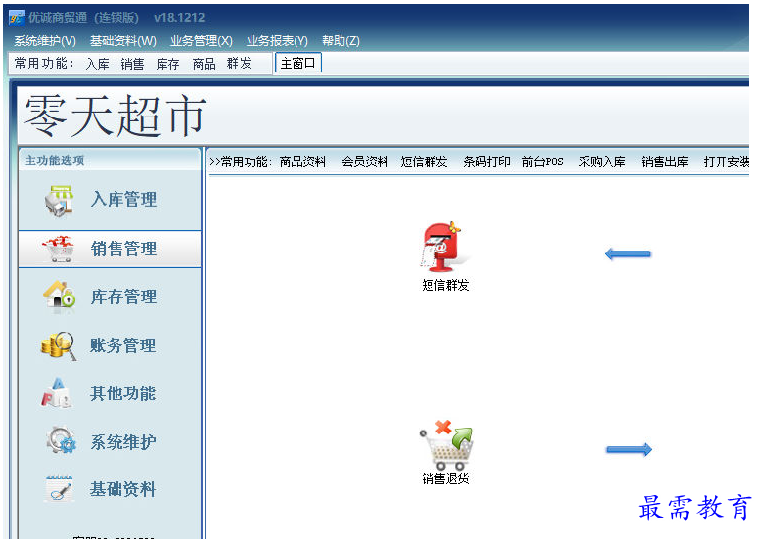Click 入库 in the top toolbar
760x539 pixels.
tap(97, 64)
